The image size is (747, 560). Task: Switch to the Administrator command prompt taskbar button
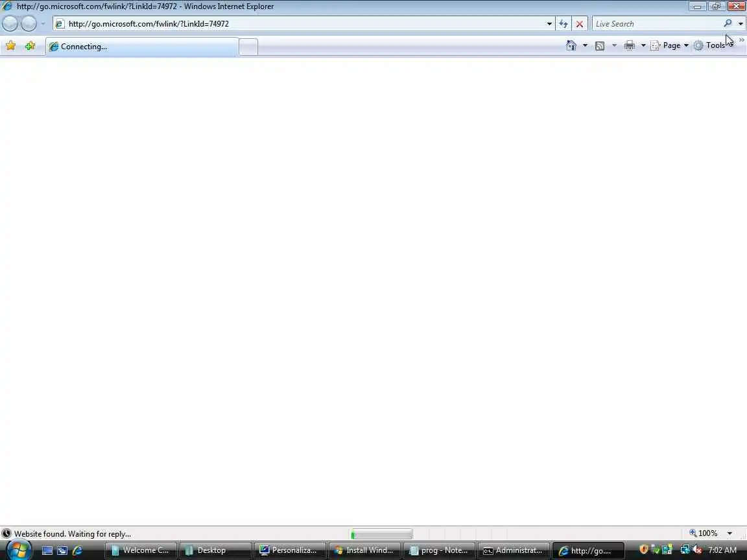[x=514, y=550]
